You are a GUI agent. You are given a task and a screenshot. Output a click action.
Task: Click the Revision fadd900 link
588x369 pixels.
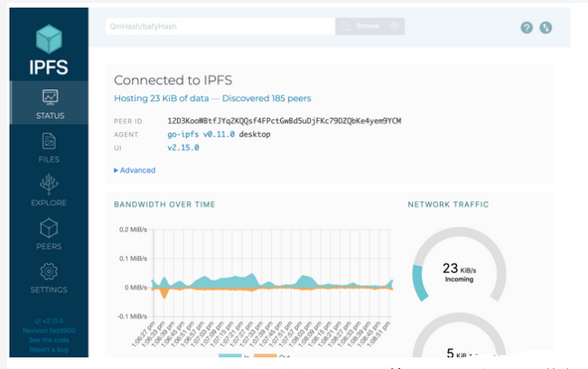[x=49, y=330]
